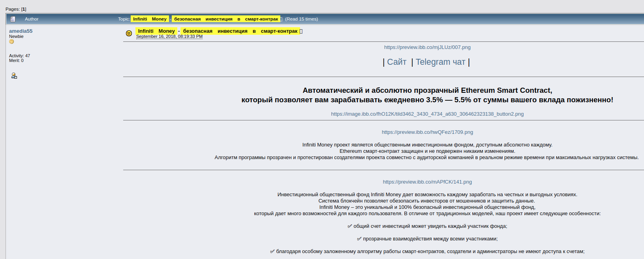
Task: Click the line 'Инвестиционный общественный фонд Infiniti Money дает'
Action: point(427,195)
